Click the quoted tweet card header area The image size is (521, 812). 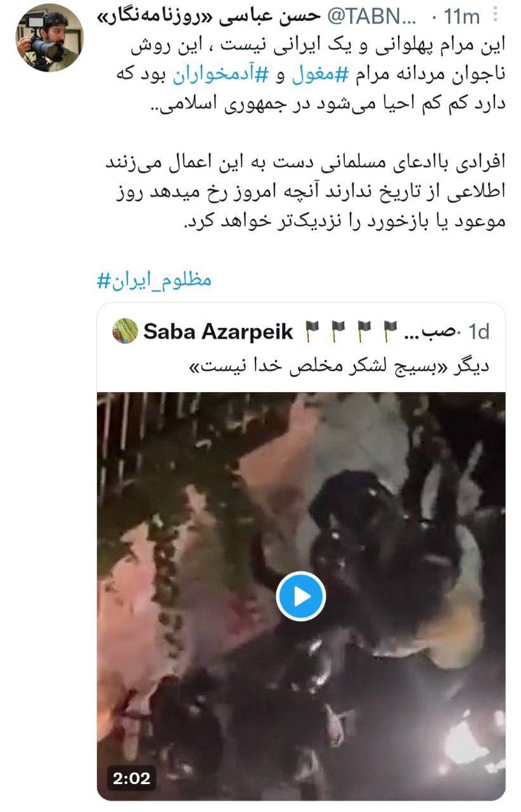pos(301,331)
